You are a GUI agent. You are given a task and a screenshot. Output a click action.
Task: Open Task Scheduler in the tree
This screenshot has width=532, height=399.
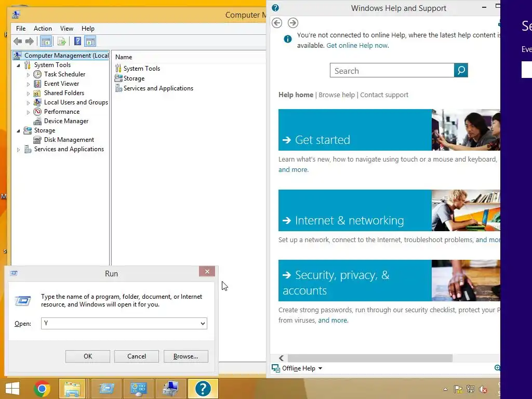(64, 74)
